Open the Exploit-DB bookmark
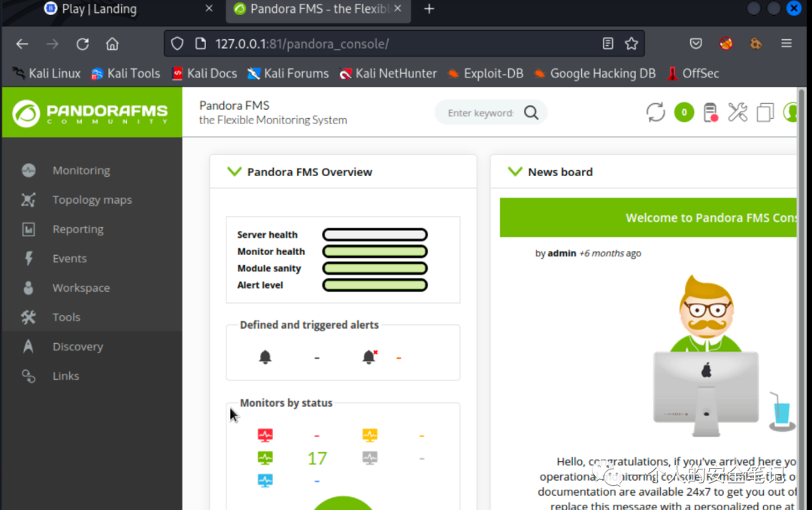Viewport: 812px width, 510px height. click(485, 74)
